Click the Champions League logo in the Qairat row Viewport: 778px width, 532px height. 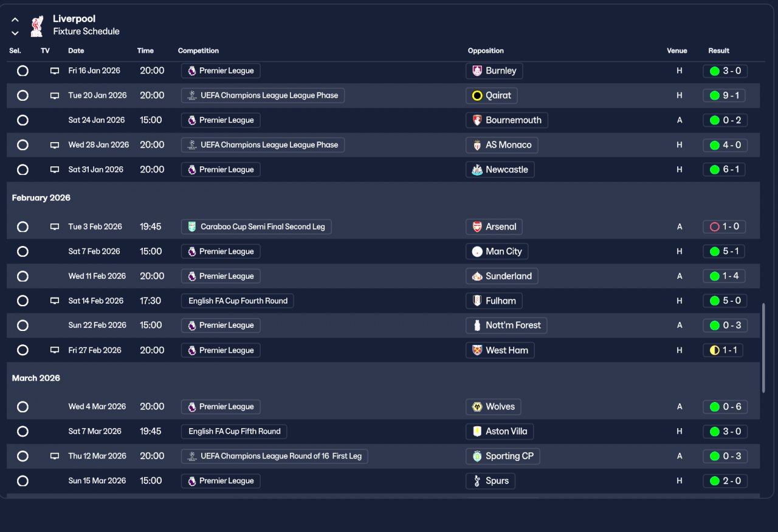pos(192,95)
